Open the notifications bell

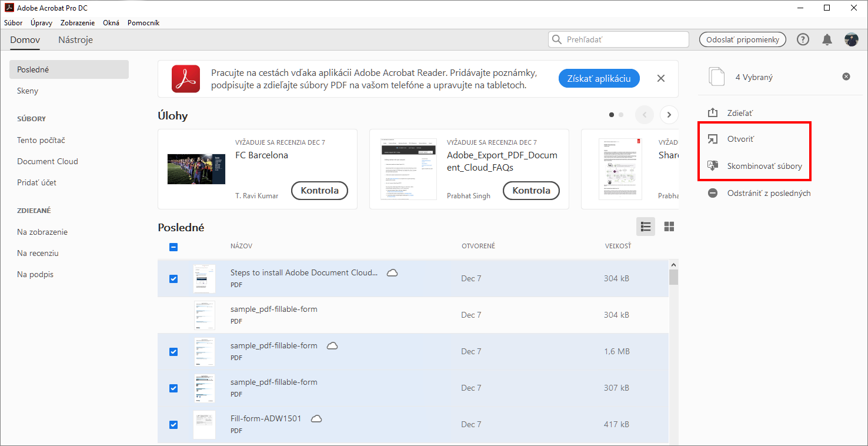pyautogui.click(x=827, y=39)
